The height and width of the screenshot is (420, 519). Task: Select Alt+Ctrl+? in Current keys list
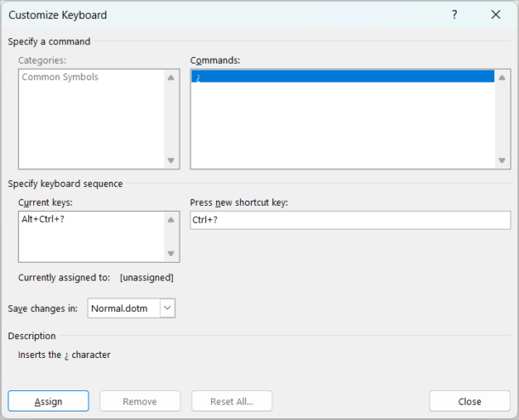(46, 219)
